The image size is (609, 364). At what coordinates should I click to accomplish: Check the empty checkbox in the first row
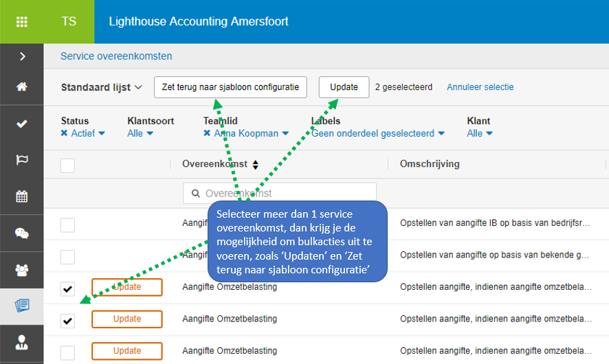[67, 225]
